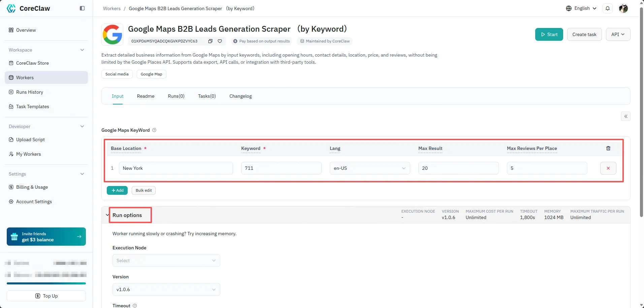Image resolution: width=644 pixels, height=308 pixels.
Task: Open Billing & Usage
Action: (x=46, y=187)
